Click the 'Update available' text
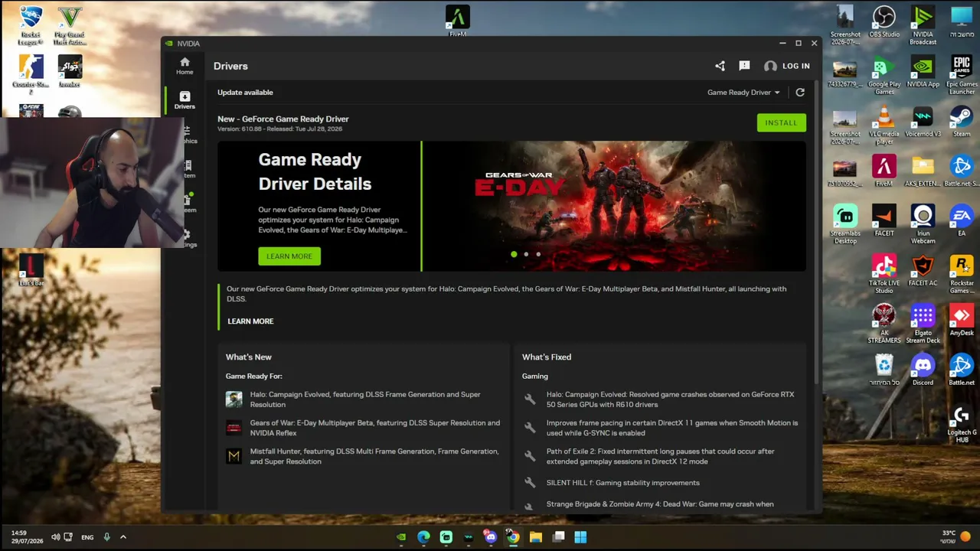This screenshot has height=551, width=980. [x=245, y=93]
